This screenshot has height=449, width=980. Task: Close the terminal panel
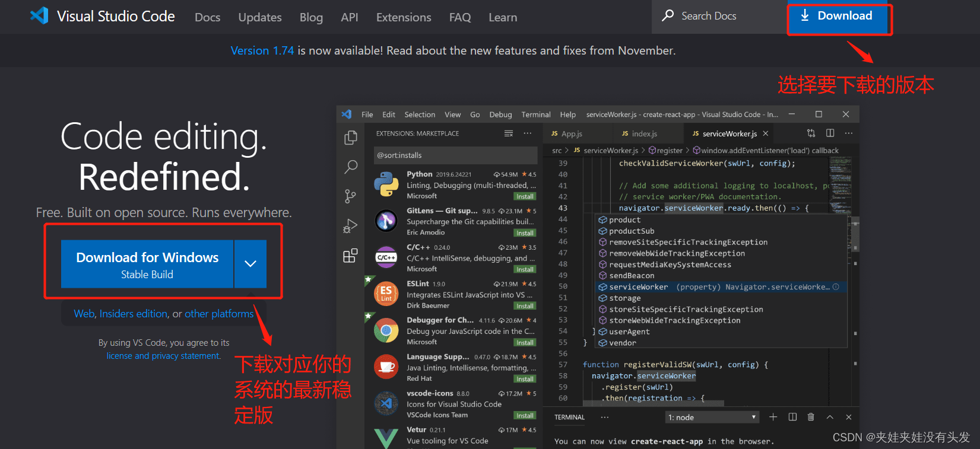[849, 417]
